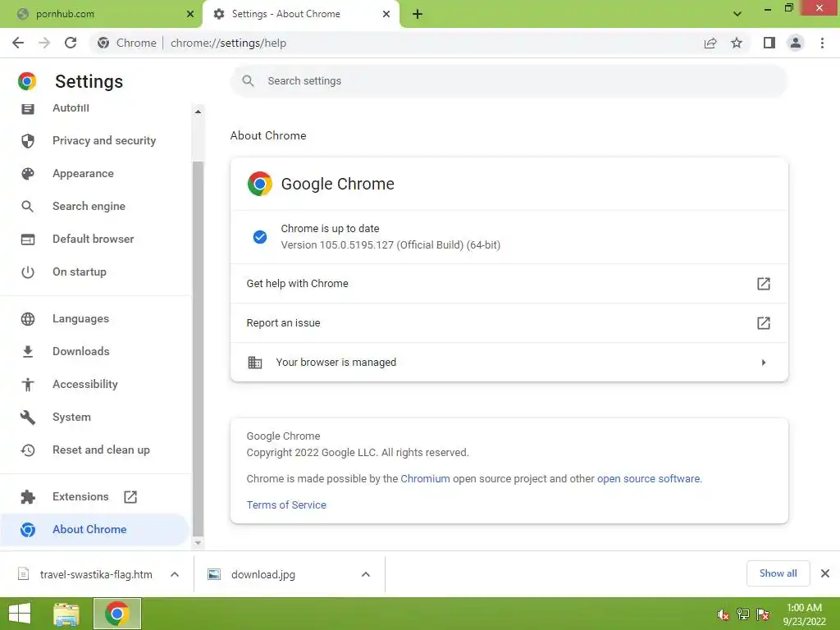The width and height of the screenshot is (840, 630).
Task: Click external link icon for Report an issue
Action: tap(764, 323)
